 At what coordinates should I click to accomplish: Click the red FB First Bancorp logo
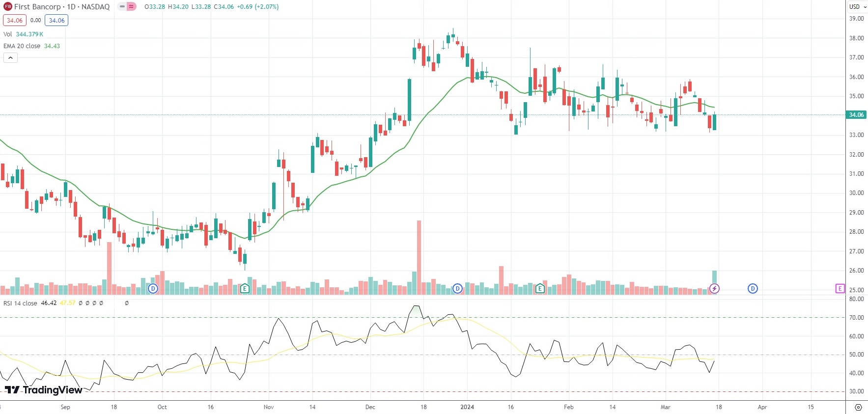click(8, 7)
